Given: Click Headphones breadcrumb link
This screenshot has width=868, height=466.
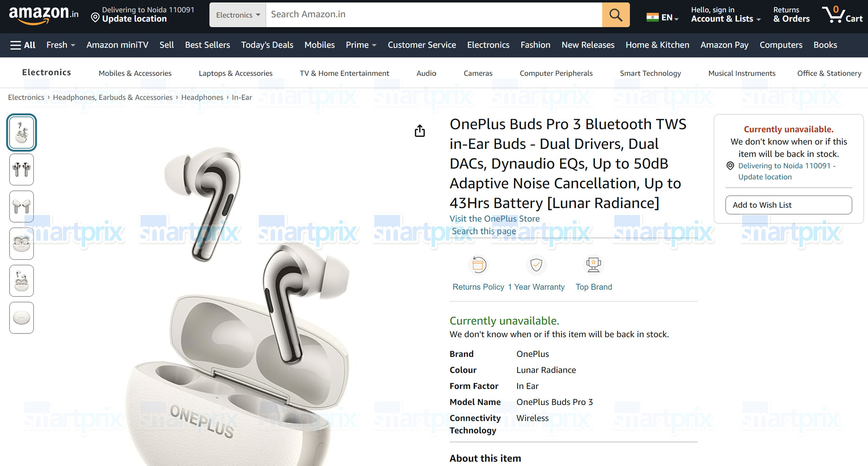Looking at the screenshot, I should [x=202, y=98].
